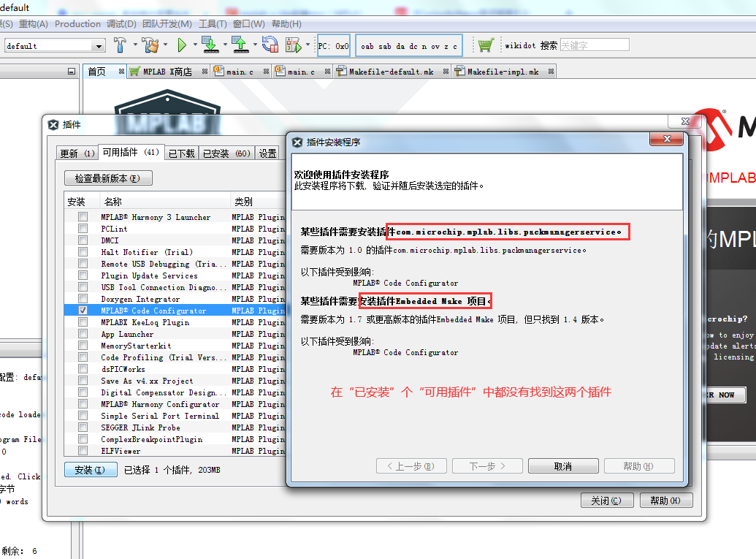Minimize the left side panel
The image size is (756, 559).
tap(72, 72)
